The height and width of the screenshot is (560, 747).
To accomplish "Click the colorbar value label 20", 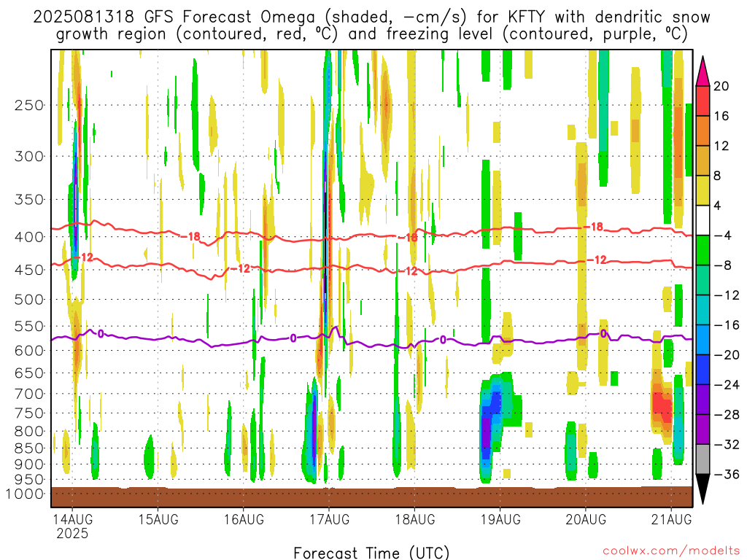I will 721,86.
